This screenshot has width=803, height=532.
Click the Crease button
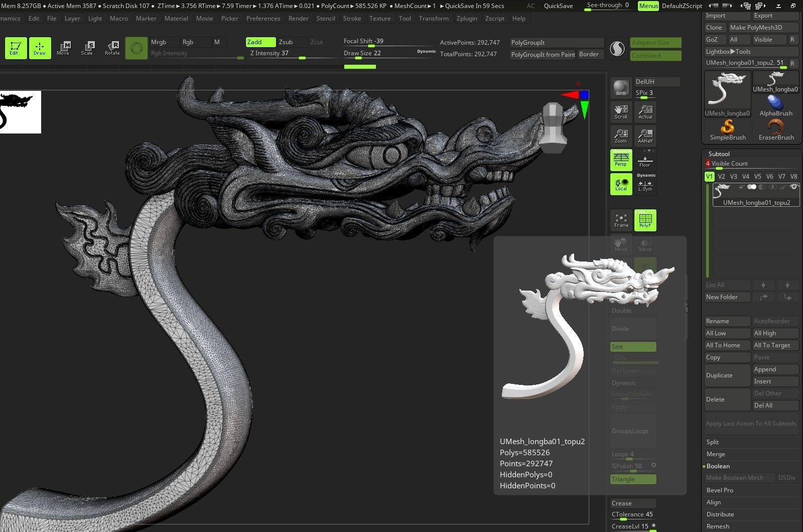633,503
